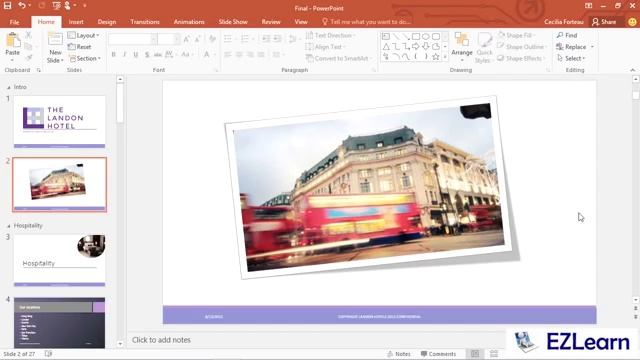Click the Format Painter icon
Viewport: 640px width, 360px height.
click(29, 58)
